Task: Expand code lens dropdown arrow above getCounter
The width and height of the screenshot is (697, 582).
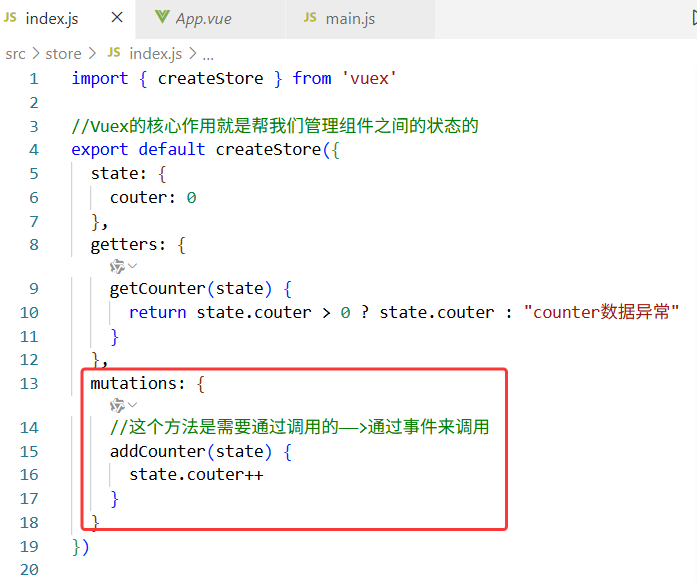Action: coord(132,266)
